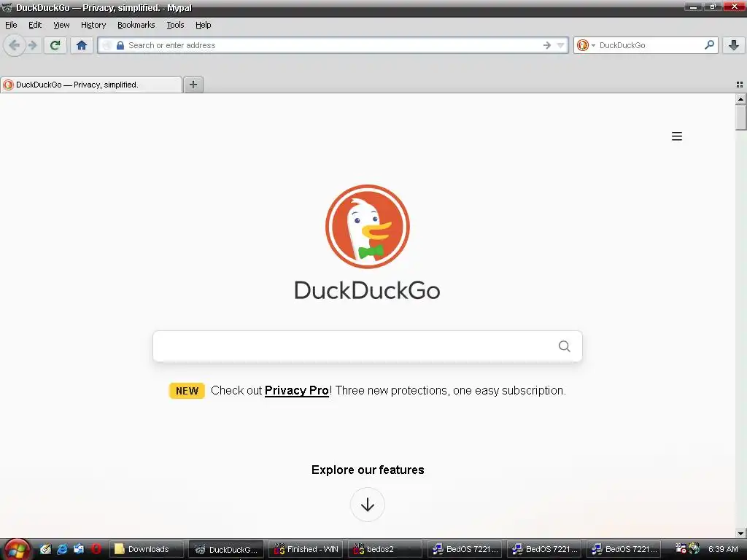
Task: Open the Downloads arrow toolbar button
Action: (734, 45)
